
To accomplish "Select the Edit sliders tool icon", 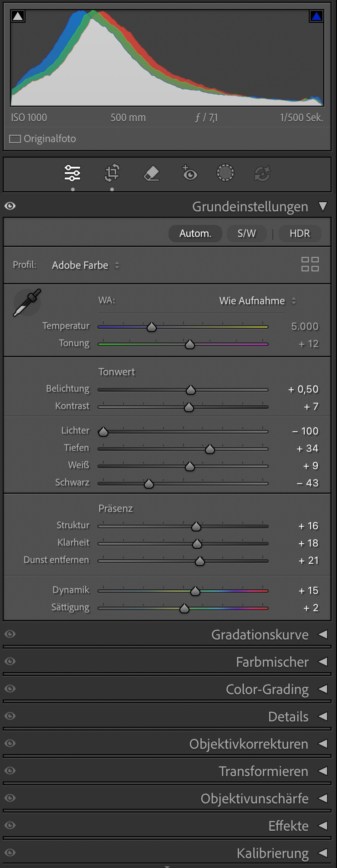I will point(72,173).
